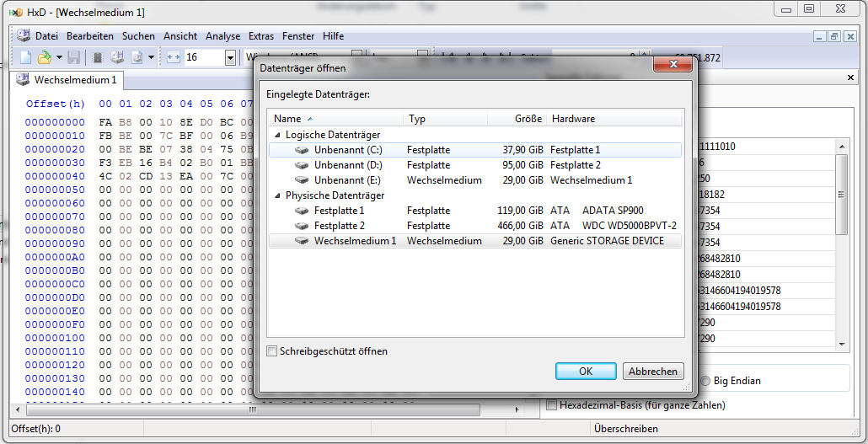Select logical drive Unbenannt (D:)
Viewport: 868px width, 444px height.
point(475,165)
